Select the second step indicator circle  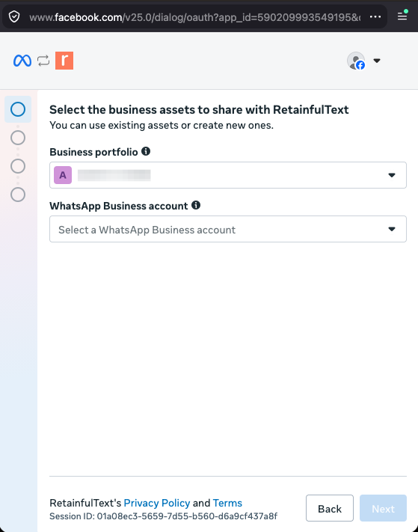pyautogui.click(x=18, y=138)
